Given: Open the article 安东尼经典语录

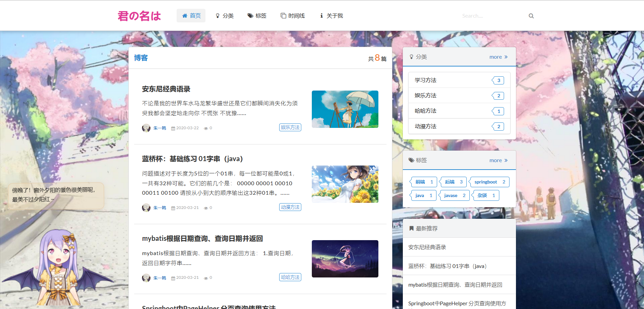Looking at the screenshot, I should pyautogui.click(x=166, y=89).
